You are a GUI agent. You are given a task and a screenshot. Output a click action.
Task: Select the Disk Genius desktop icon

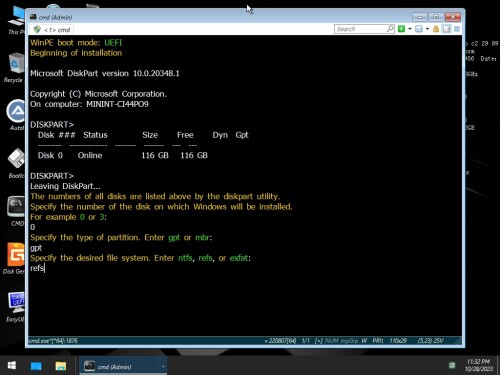pyautogui.click(x=14, y=259)
